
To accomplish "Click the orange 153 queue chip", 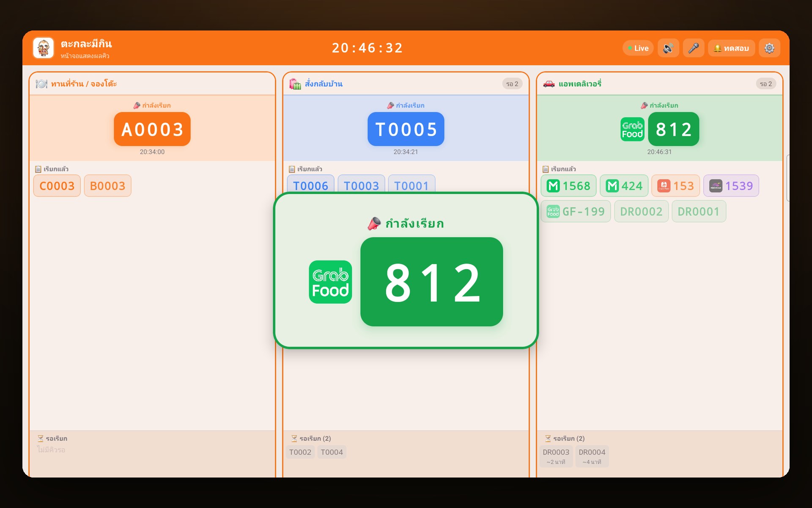I will coord(676,186).
